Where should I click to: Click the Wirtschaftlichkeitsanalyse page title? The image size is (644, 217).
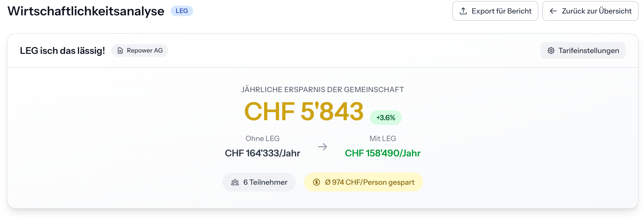[86, 11]
